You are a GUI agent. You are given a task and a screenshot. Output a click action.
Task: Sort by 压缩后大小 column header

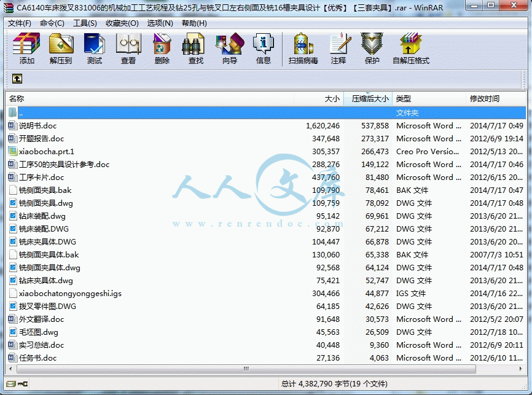[368, 99]
